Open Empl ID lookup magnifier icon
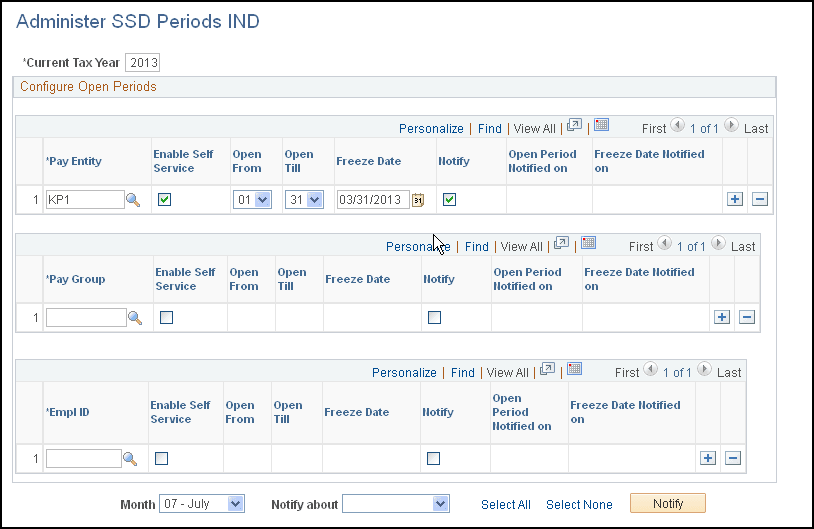This screenshot has width=814, height=529. pos(130,459)
